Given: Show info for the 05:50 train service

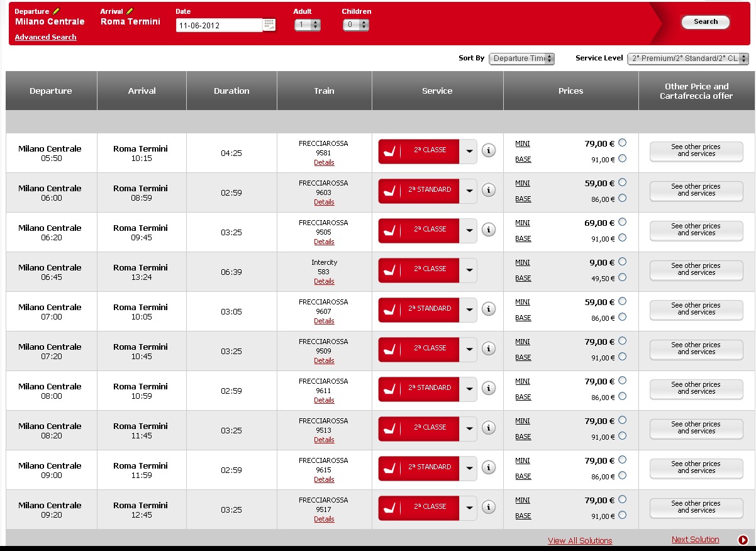Looking at the screenshot, I should (x=489, y=150).
